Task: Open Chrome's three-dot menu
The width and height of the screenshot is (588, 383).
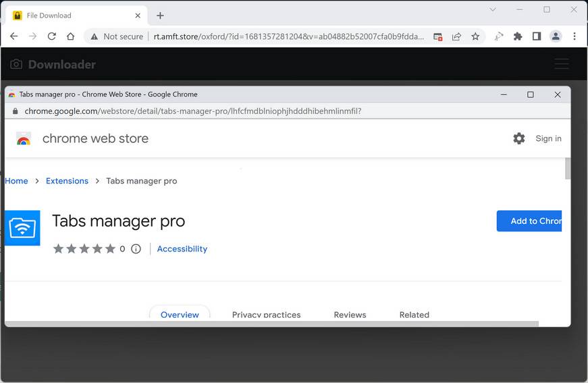Action: point(574,36)
